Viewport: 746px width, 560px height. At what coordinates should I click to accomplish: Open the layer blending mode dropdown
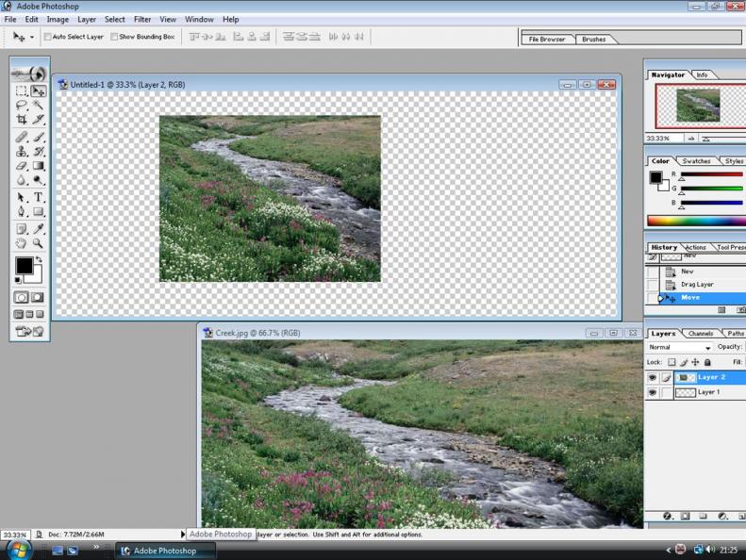pyautogui.click(x=680, y=347)
